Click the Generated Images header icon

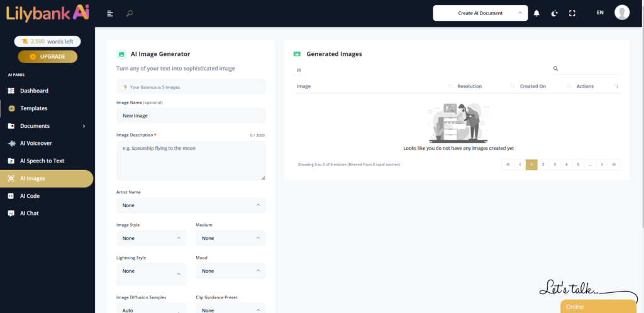click(297, 54)
